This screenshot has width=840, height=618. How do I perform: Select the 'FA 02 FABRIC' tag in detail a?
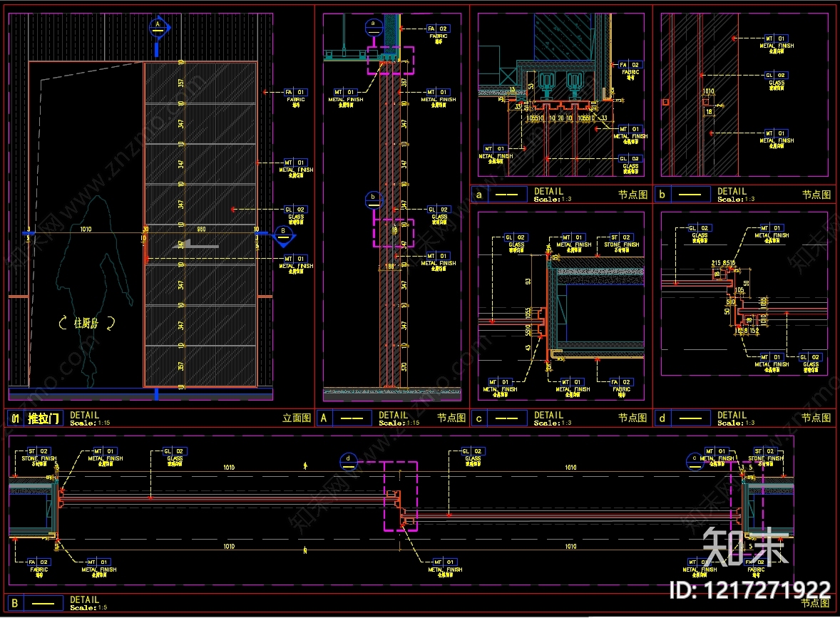pyautogui.click(x=630, y=70)
